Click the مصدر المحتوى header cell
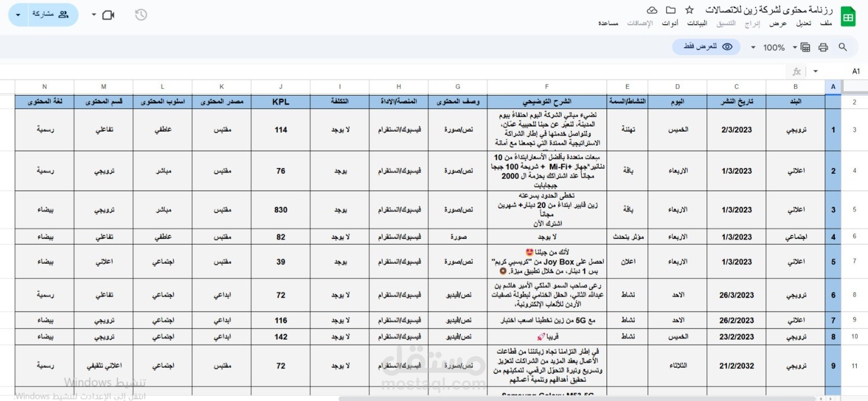This screenshot has width=868, height=401. (x=221, y=102)
